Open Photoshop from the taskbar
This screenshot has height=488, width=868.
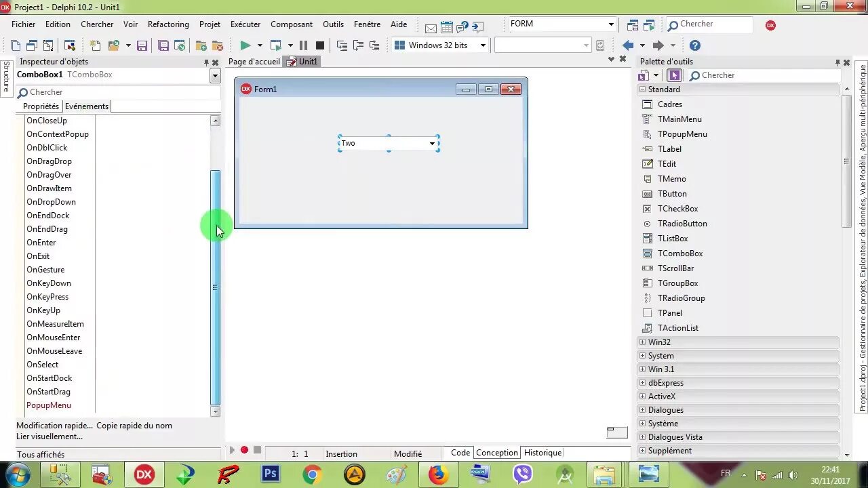(x=271, y=474)
